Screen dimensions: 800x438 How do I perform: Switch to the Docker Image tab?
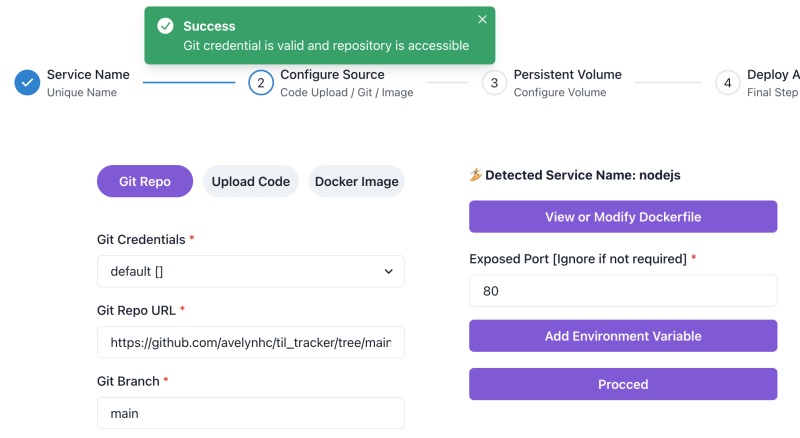[x=357, y=181]
